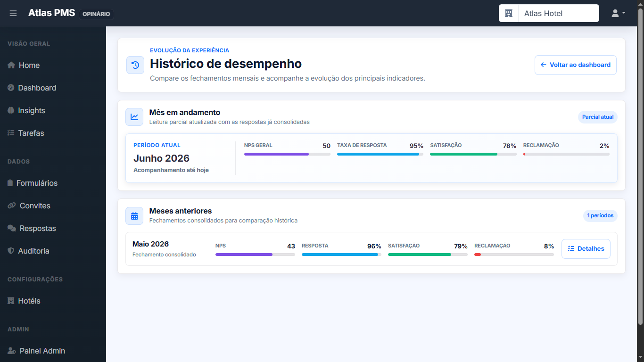Click the June Satisfação green progress bar

(473, 154)
